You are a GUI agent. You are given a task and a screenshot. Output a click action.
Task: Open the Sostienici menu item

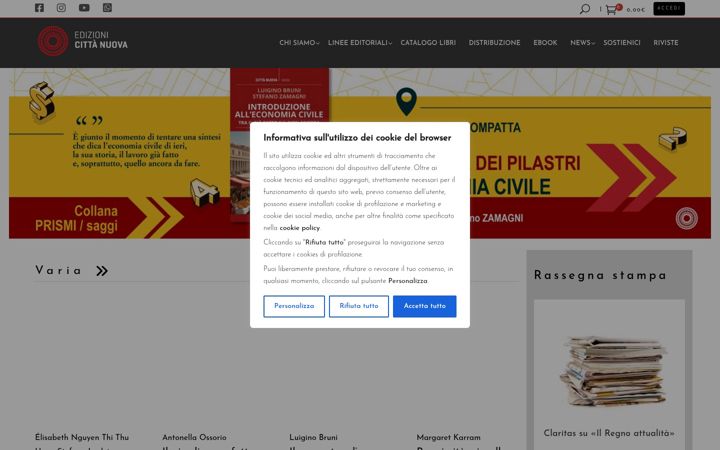point(622,43)
